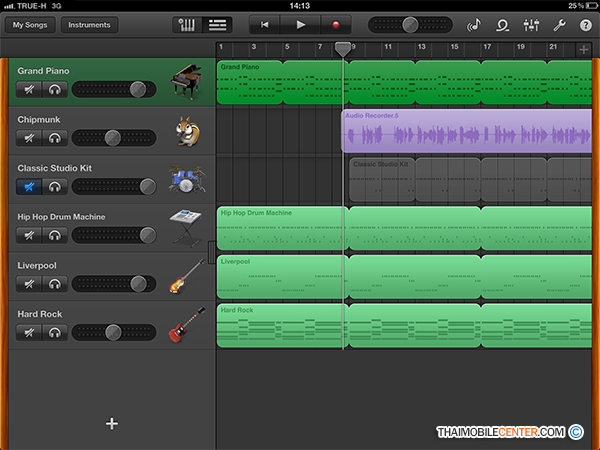Switch to tracks view
This screenshot has height=450, width=600.
(x=217, y=24)
